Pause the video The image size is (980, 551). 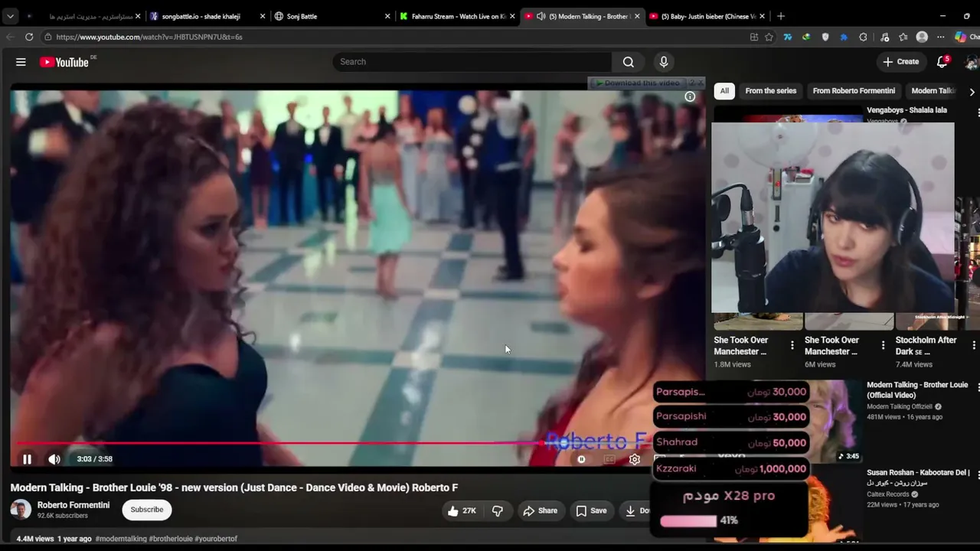click(x=27, y=459)
